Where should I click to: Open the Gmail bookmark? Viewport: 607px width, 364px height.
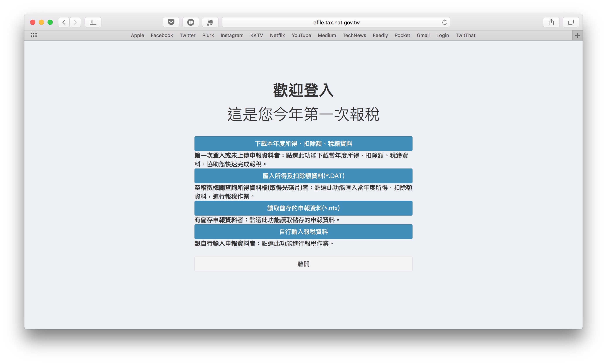pos(423,36)
